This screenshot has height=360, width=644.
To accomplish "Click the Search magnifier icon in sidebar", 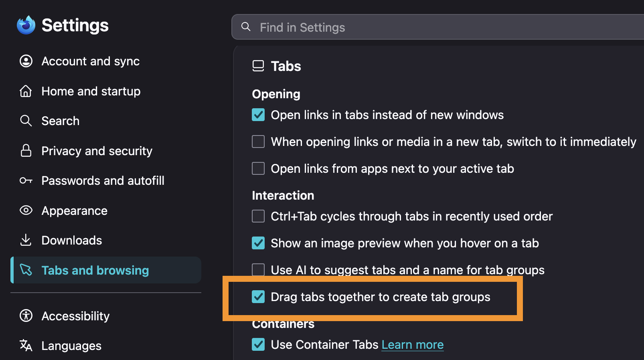I will click(x=26, y=121).
